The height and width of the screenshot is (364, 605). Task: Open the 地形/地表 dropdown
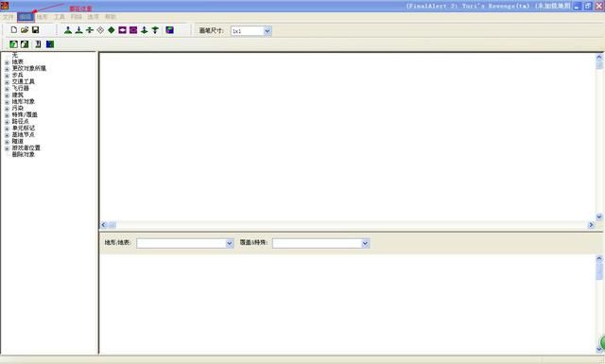(230, 243)
